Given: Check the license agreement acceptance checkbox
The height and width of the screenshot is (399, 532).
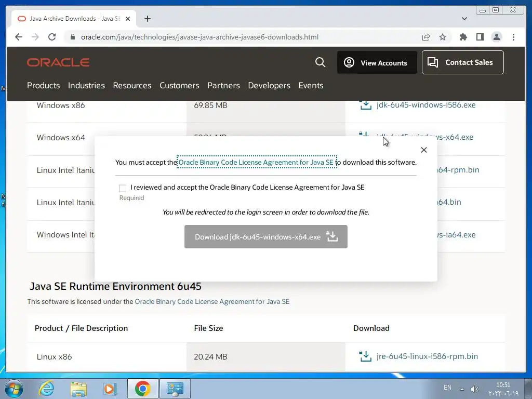Looking at the screenshot, I should pyautogui.click(x=123, y=188).
